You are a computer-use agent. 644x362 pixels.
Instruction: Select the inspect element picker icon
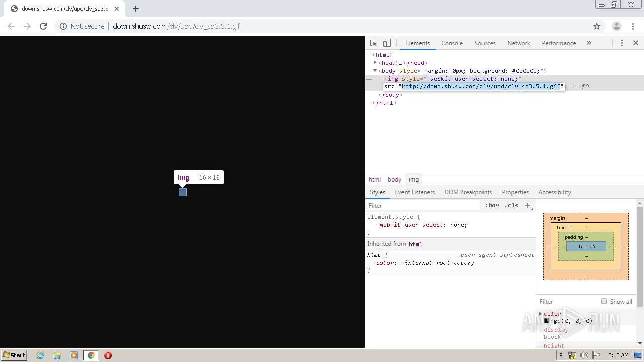(373, 43)
